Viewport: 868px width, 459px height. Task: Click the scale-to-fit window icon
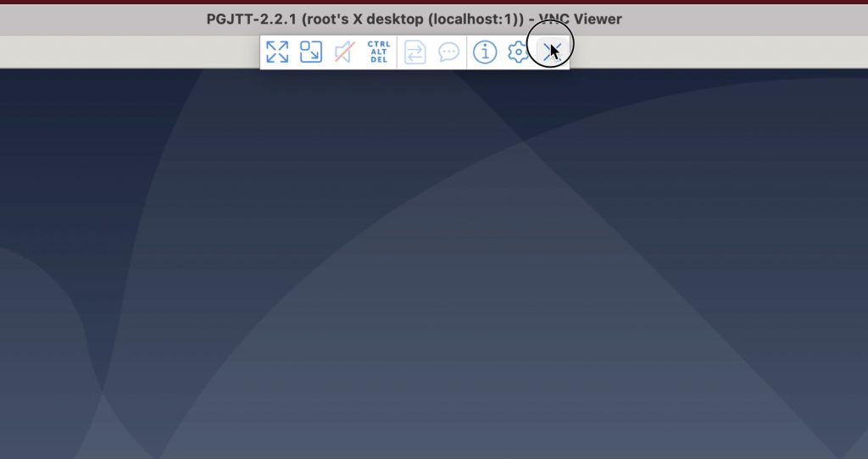pos(311,52)
